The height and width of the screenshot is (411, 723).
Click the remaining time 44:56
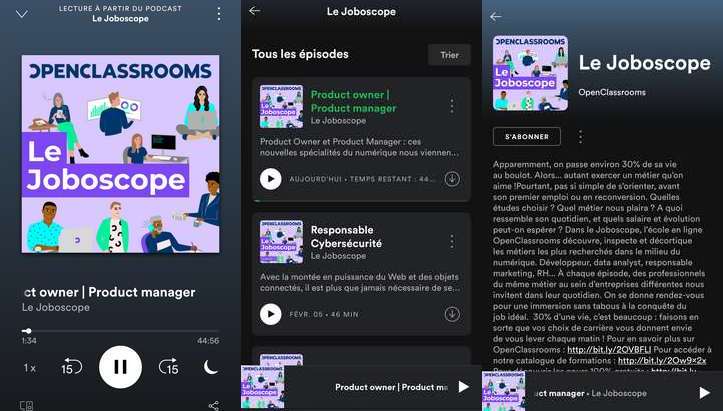[x=208, y=340]
